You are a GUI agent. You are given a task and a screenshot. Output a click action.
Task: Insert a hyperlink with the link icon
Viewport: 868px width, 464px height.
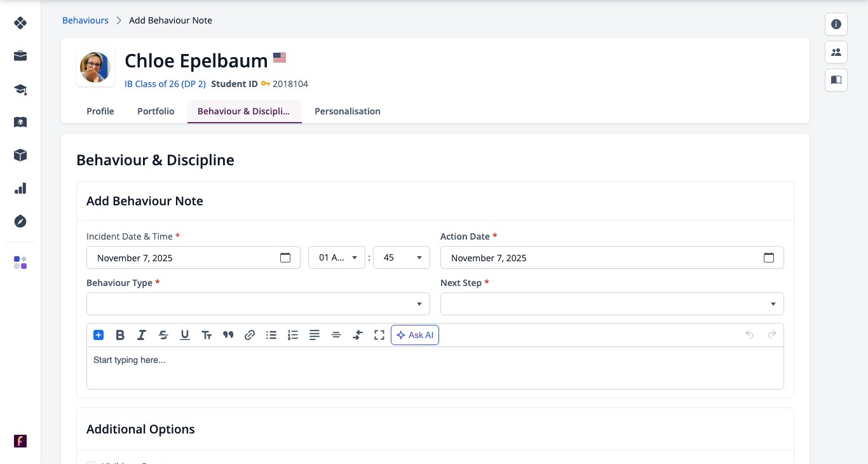coord(250,335)
